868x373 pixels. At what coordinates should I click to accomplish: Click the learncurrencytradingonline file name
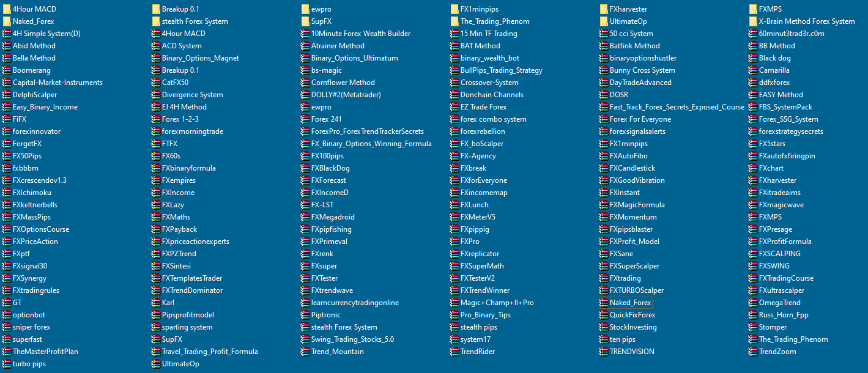355,303
